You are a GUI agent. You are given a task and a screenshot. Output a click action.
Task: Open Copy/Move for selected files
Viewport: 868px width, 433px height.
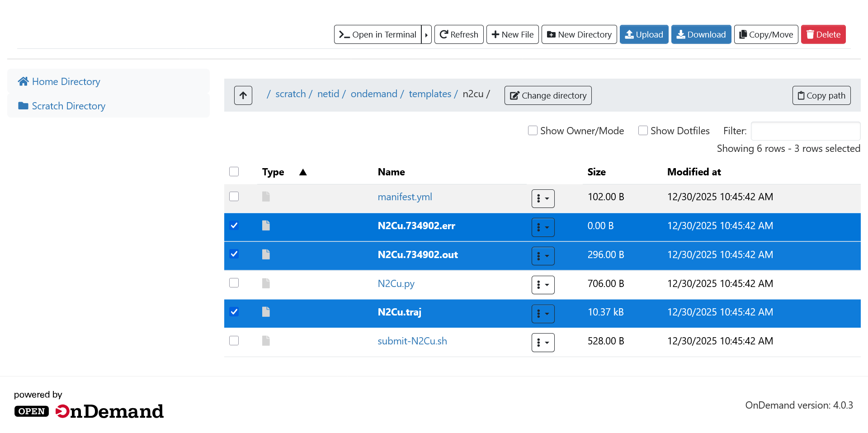click(x=766, y=34)
